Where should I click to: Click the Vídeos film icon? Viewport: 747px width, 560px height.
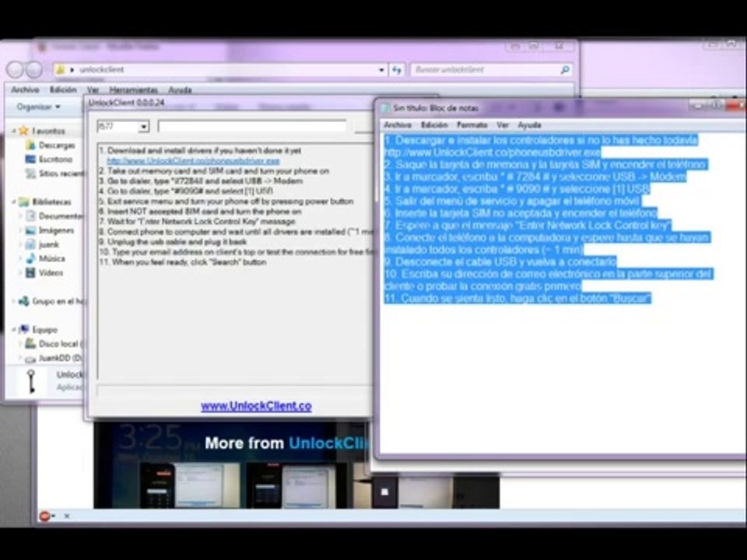(30, 273)
